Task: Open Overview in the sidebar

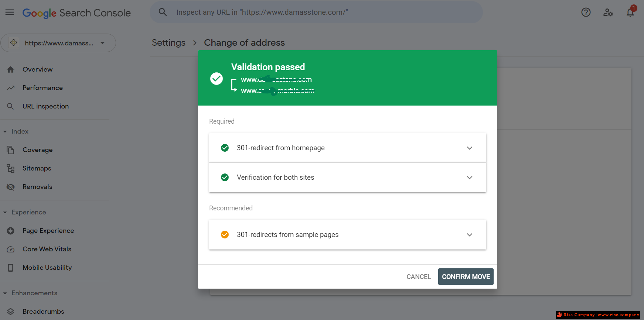Action: pos(38,69)
